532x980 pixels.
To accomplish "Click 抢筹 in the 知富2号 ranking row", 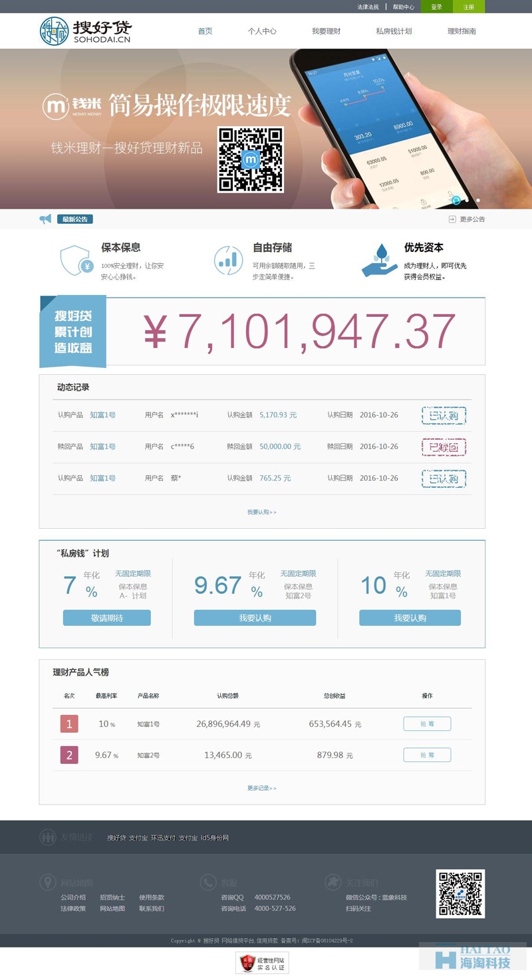I will pos(427,755).
